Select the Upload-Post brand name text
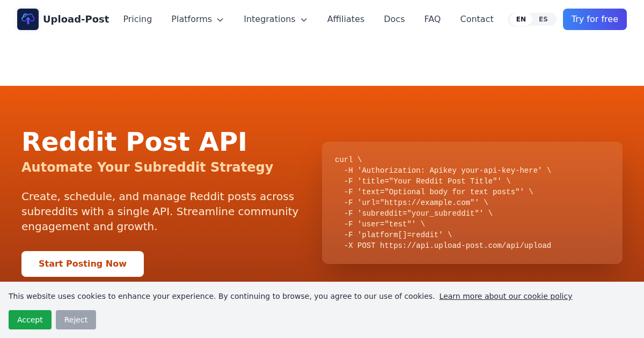 (x=76, y=19)
